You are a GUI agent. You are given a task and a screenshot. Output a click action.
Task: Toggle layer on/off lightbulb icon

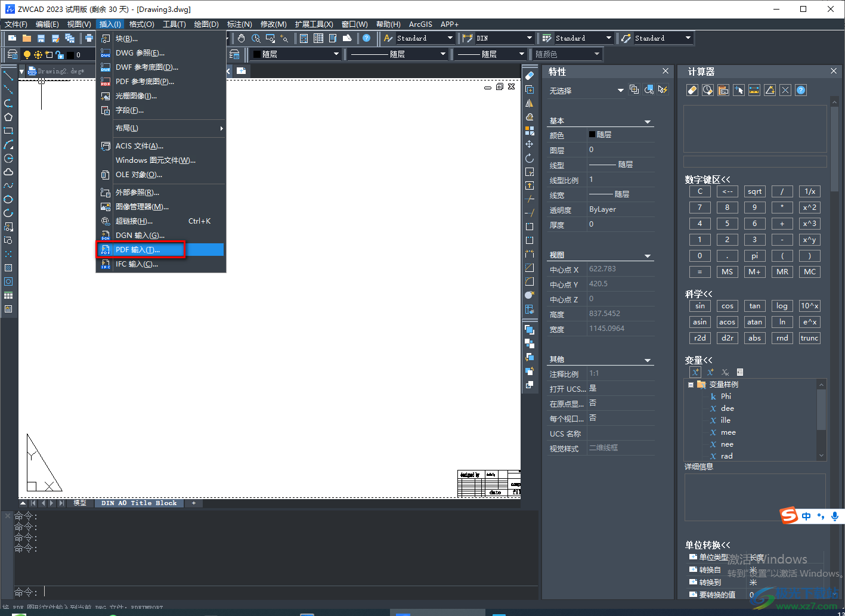(27, 54)
